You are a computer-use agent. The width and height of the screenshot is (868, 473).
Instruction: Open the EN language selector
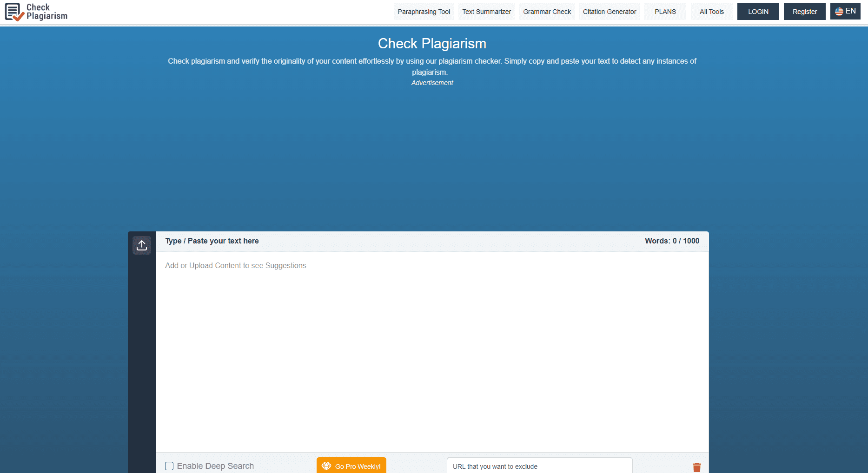[x=845, y=12]
